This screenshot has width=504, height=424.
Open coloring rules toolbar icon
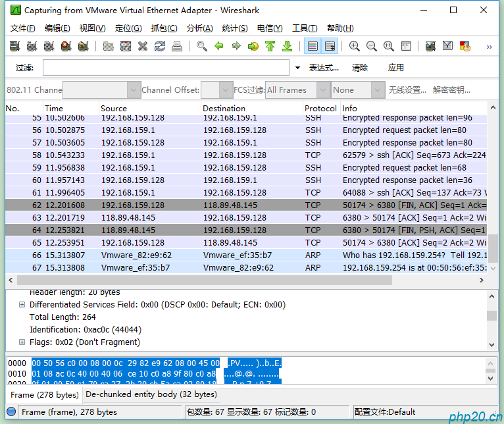[x=465, y=46]
